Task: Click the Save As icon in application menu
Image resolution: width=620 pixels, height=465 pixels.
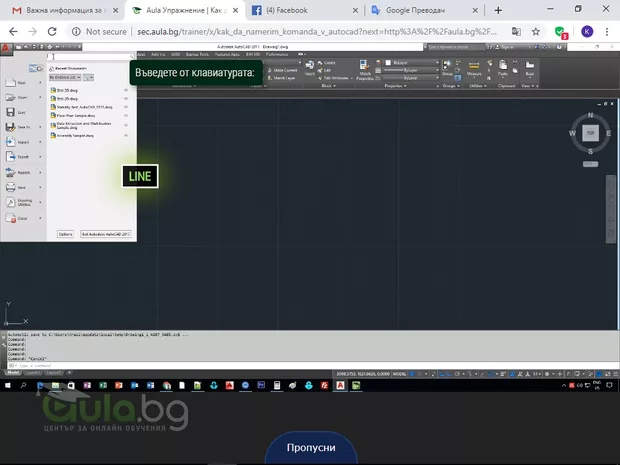Action: [x=10, y=127]
